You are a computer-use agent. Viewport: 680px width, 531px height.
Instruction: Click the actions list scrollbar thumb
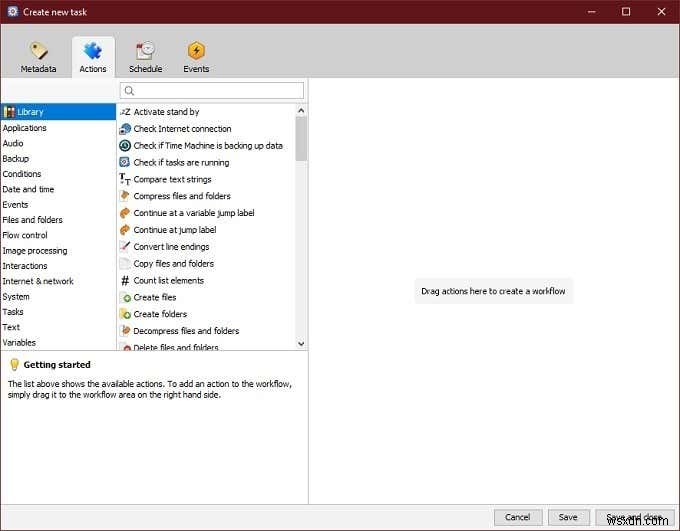(x=301, y=139)
